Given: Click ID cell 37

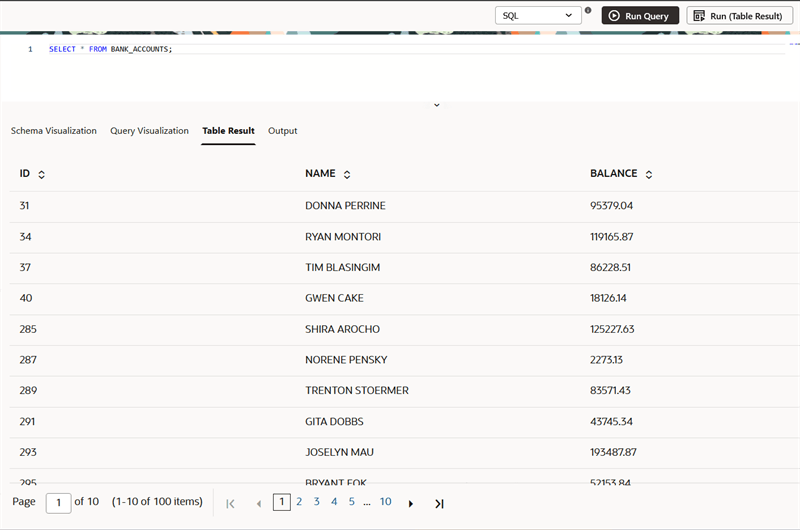Looking at the screenshot, I should point(25,267).
